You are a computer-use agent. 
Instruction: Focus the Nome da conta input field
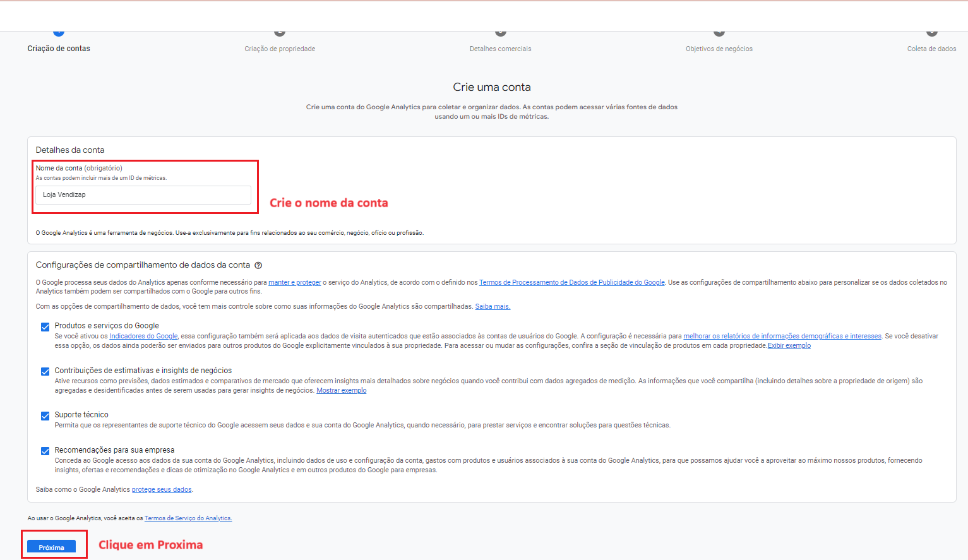click(143, 195)
